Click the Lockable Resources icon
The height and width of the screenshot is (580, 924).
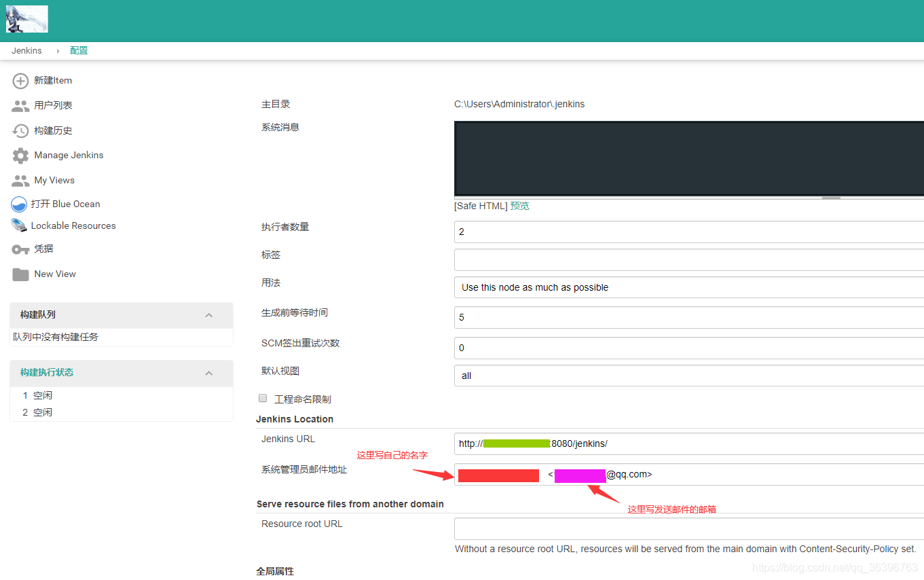pos(19,225)
